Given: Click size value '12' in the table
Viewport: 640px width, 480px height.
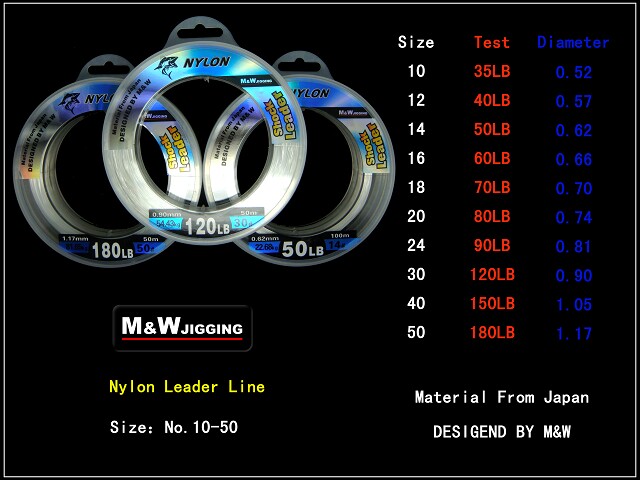Looking at the screenshot, I should point(416,100).
